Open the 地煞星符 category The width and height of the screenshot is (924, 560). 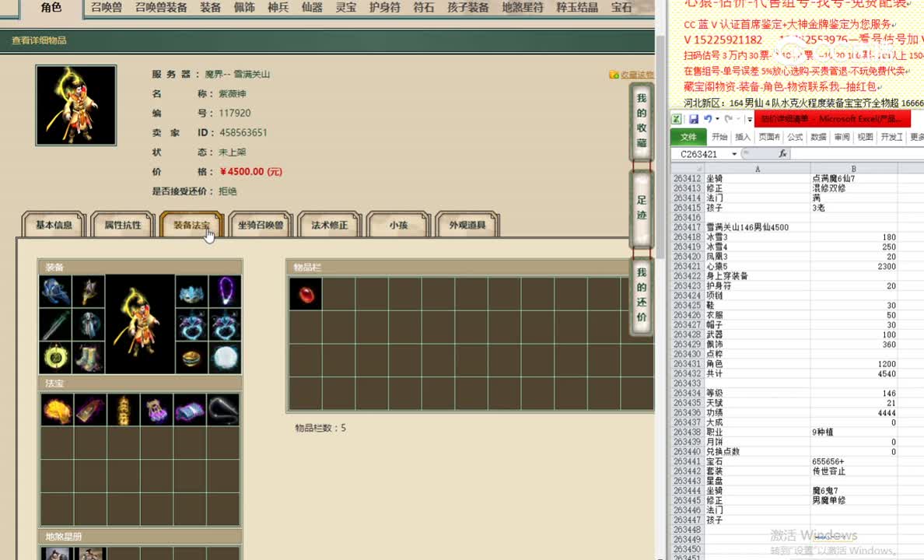(522, 8)
